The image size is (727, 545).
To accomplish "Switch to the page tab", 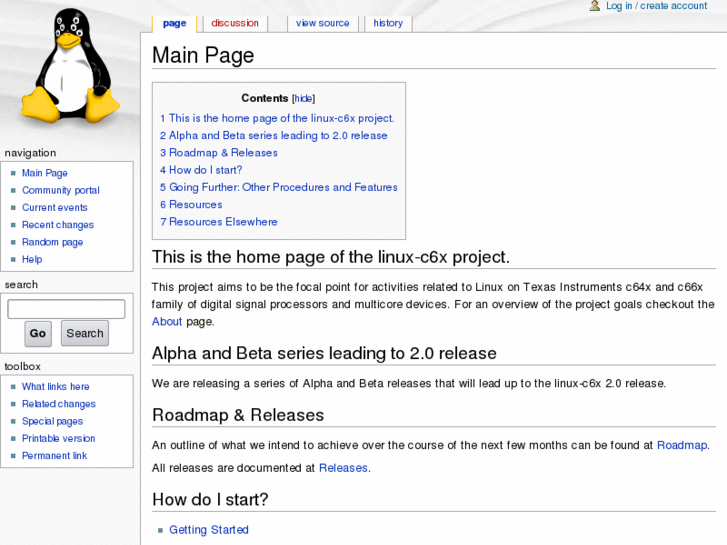I will pos(174,23).
